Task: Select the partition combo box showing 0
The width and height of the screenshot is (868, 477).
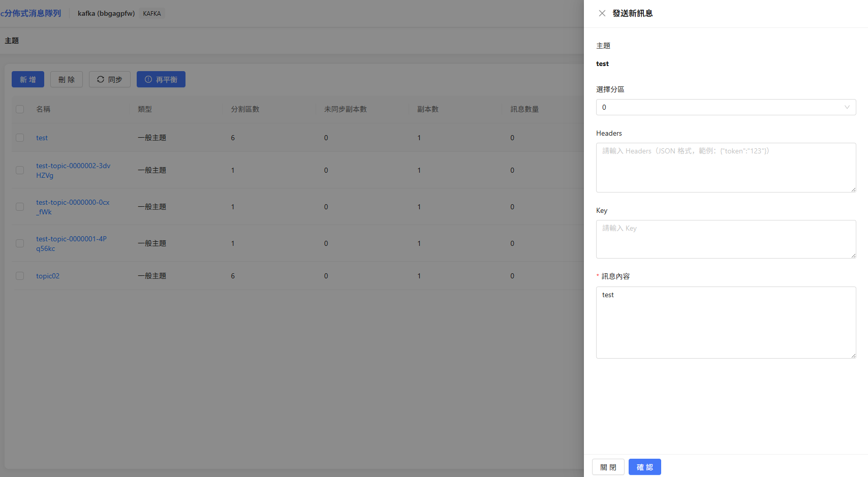Action: click(x=726, y=107)
